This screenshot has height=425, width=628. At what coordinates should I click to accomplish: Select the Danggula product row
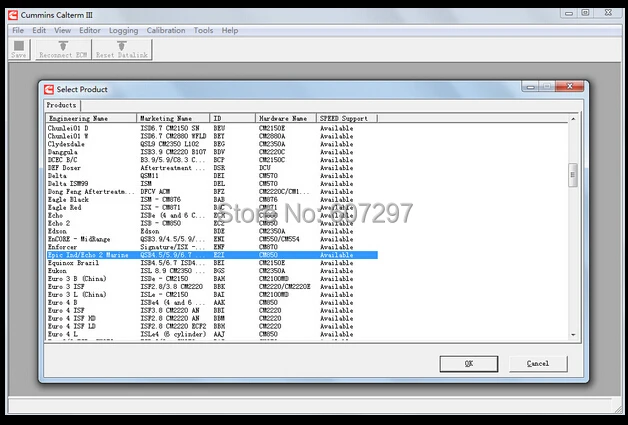pyautogui.click(x=212, y=152)
